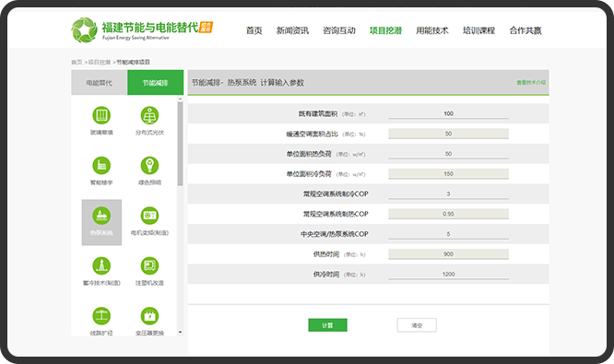Click the green 计算 calculate button
The width and height of the screenshot is (614, 364).
coord(328,325)
